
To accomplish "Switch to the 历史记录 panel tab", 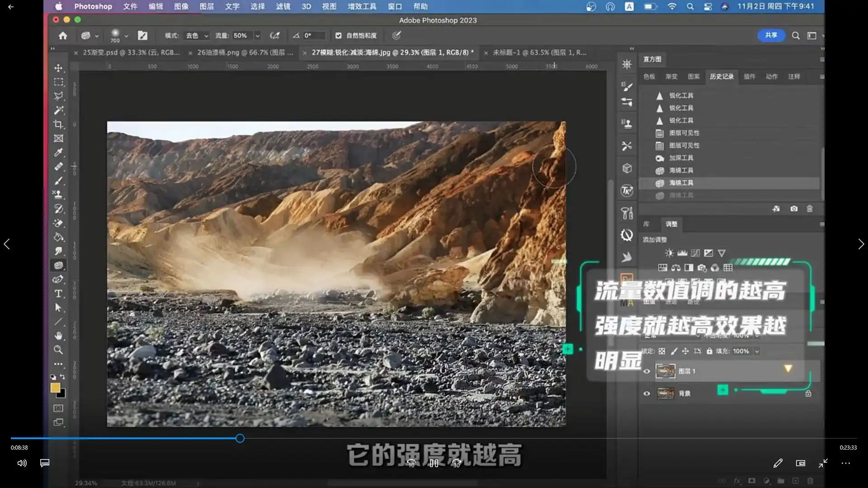I will click(x=722, y=76).
